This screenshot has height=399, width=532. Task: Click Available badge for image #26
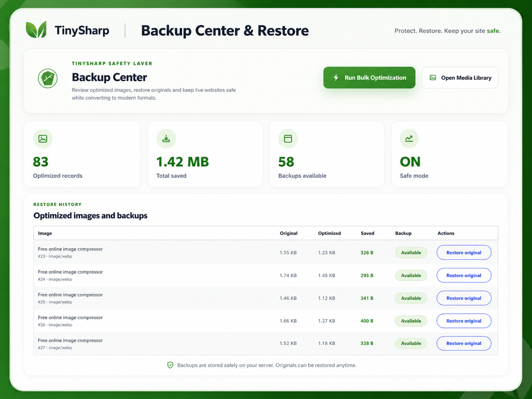(x=411, y=321)
